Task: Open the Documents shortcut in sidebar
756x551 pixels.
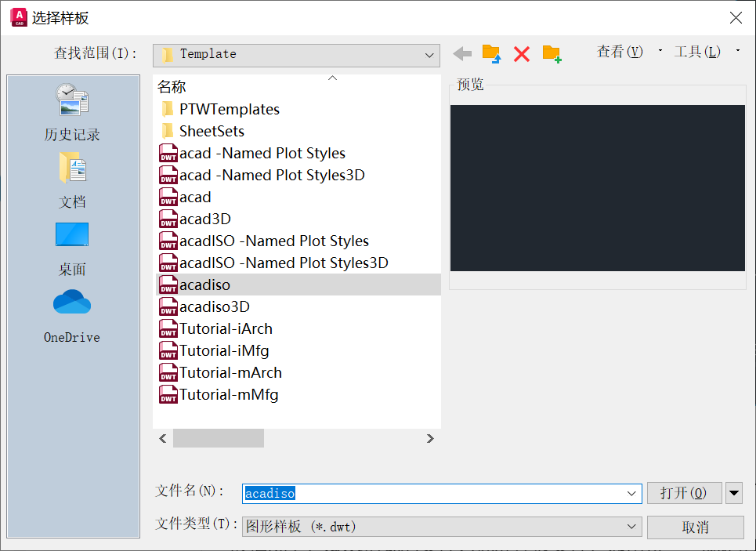Action: (72, 179)
